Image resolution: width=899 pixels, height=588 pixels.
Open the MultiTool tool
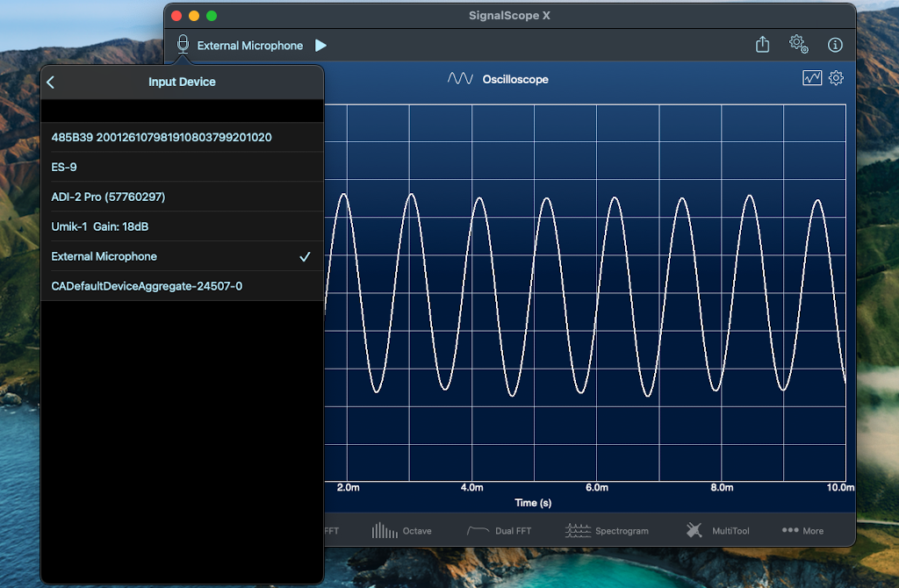718,531
